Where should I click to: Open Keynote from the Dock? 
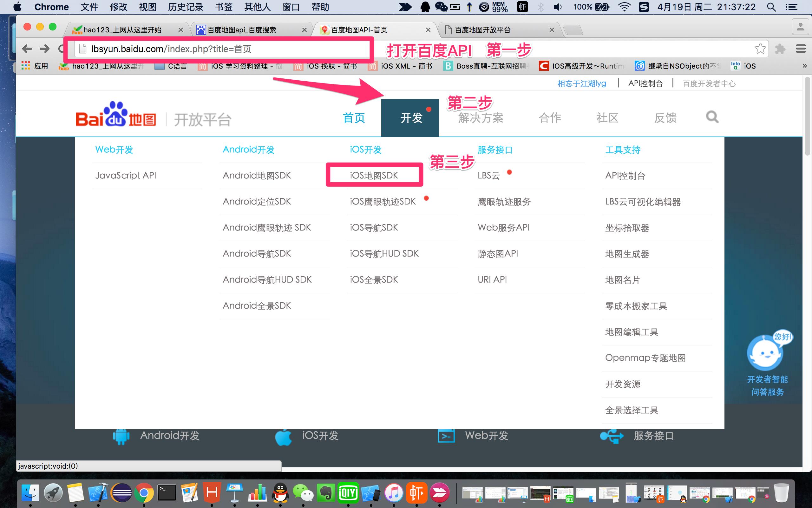coord(234,493)
